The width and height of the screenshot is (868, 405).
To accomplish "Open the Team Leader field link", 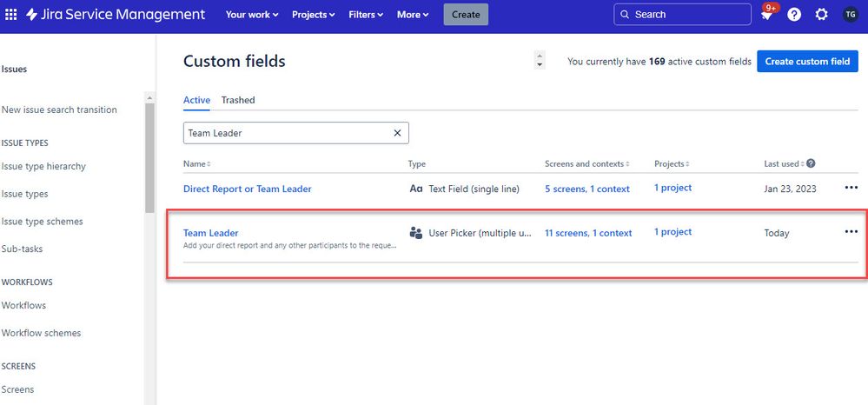I will 211,233.
